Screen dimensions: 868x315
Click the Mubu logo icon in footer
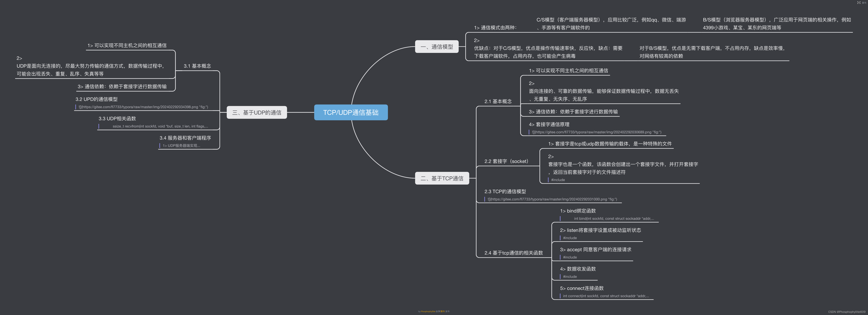pyautogui.click(x=439, y=311)
